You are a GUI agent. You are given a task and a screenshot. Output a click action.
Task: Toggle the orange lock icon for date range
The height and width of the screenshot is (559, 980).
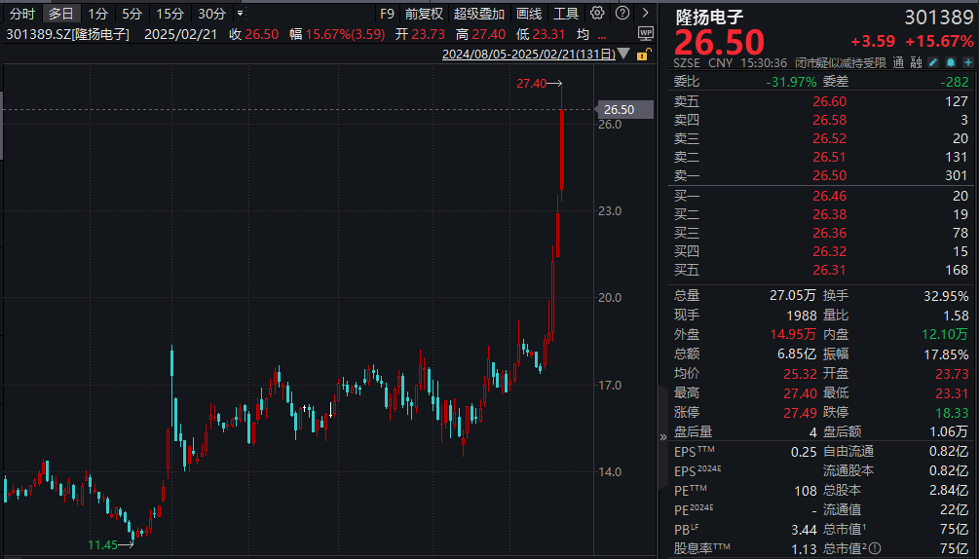point(643,55)
